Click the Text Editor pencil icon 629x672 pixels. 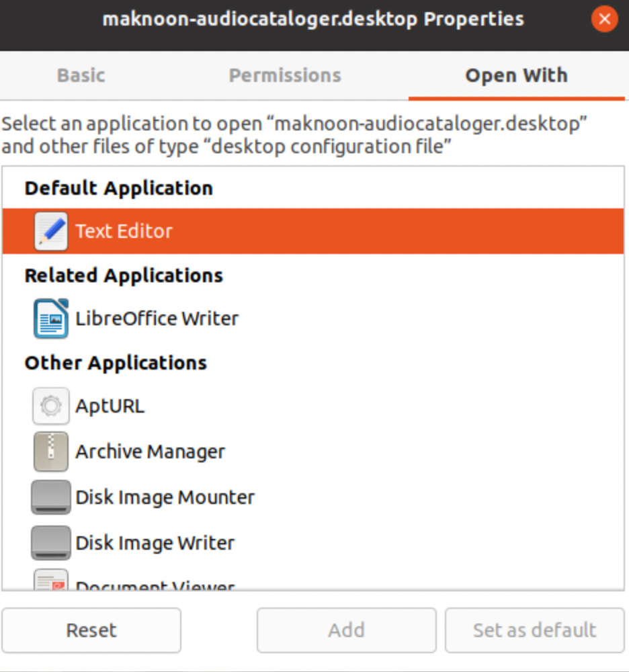pos(51,231)
